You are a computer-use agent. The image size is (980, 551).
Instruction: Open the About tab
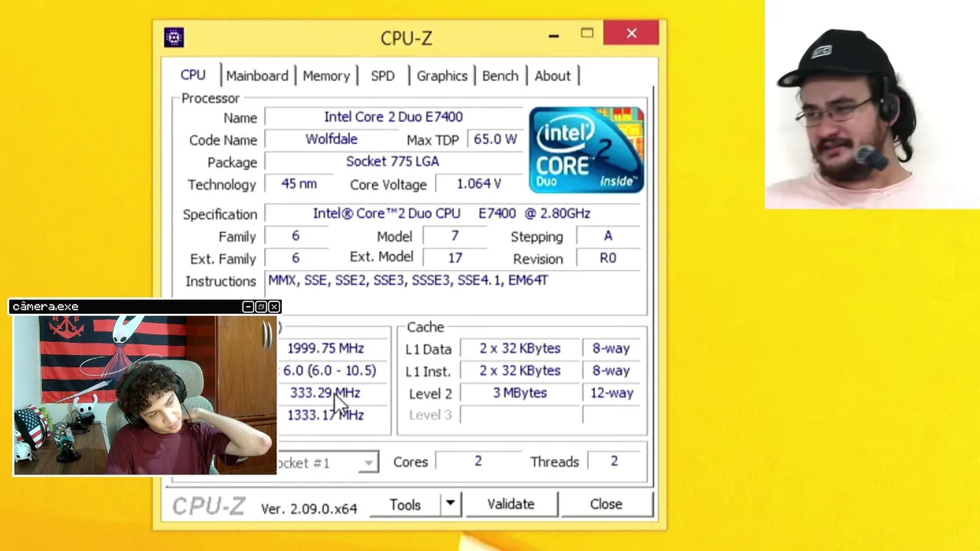pyautogui.click(x=553, y=76)
